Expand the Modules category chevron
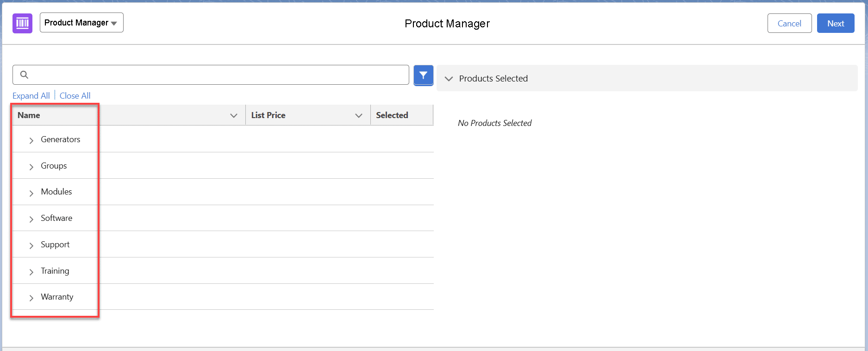This screenshot has width=868, height=351. tap(31, 193)
